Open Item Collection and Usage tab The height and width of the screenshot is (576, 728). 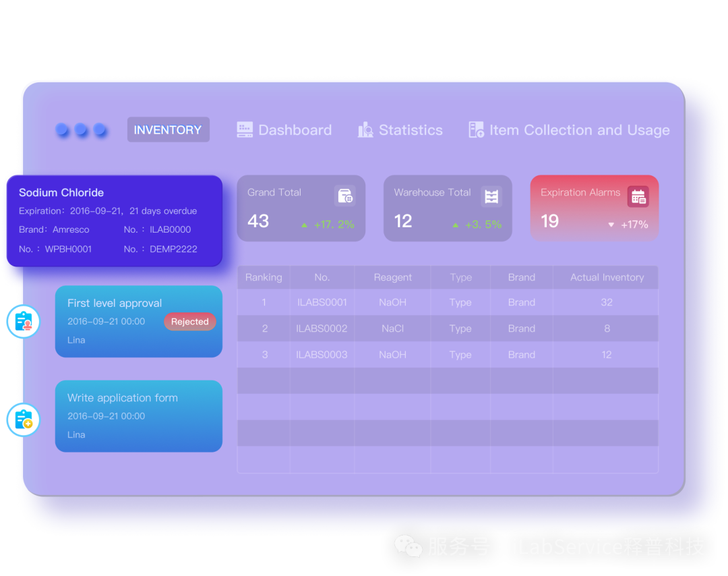click(x=579, y=130)
